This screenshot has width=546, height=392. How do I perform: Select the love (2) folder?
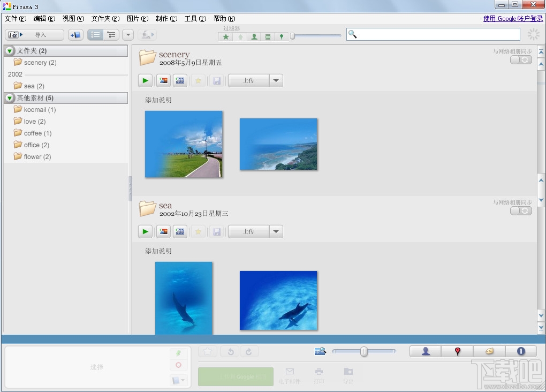29,121
